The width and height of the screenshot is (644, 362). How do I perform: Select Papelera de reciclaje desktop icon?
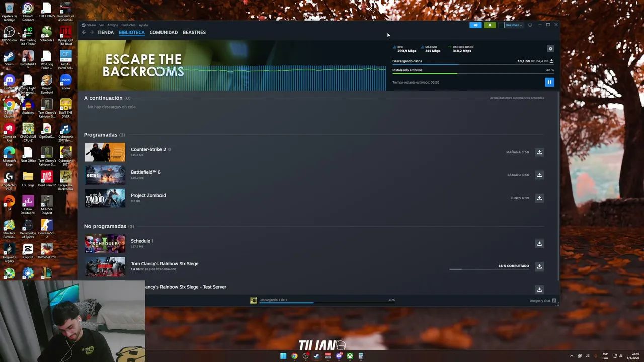pyautogui.click(x=9, y=12)
